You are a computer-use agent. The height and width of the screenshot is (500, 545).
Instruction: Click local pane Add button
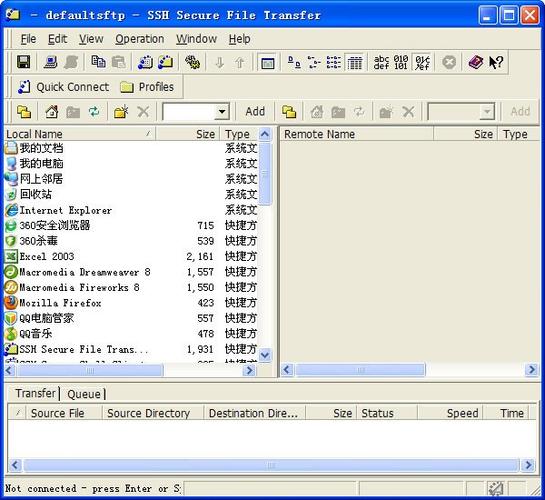point(255,112)
